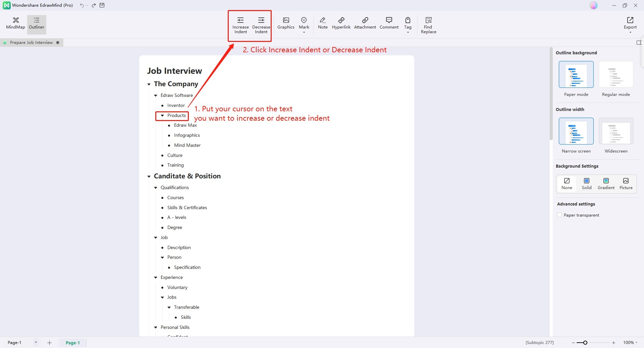Set background to Solid
This screenshot has height=348, width=644.
point(587,184)
